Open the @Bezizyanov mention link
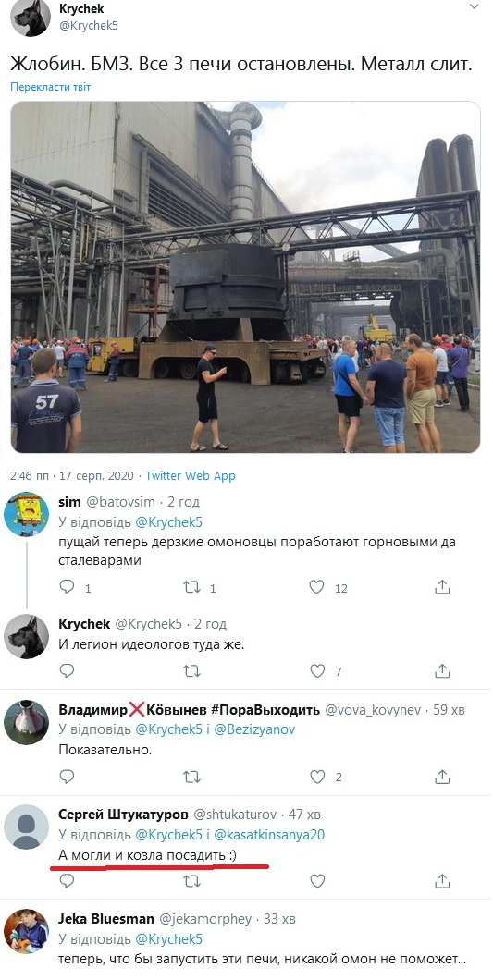493x980 pixels. (254, 729)
